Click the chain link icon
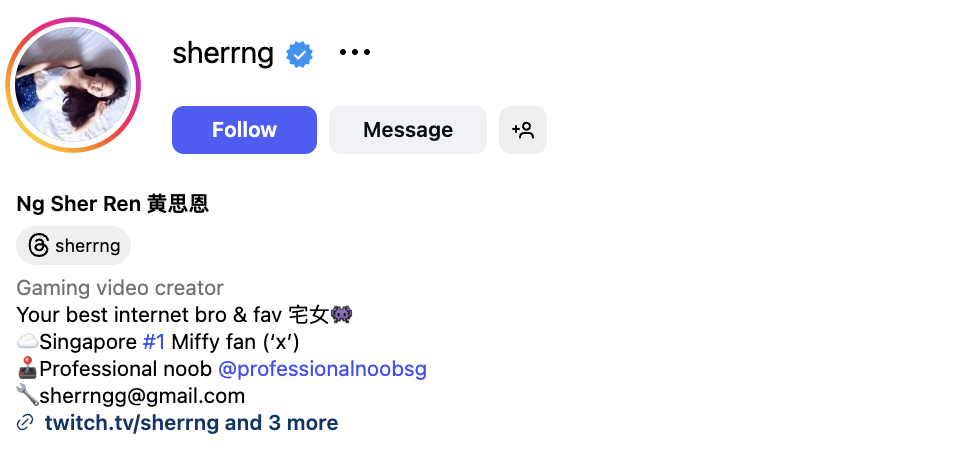 pyautogui.click(x=26, y=423)
